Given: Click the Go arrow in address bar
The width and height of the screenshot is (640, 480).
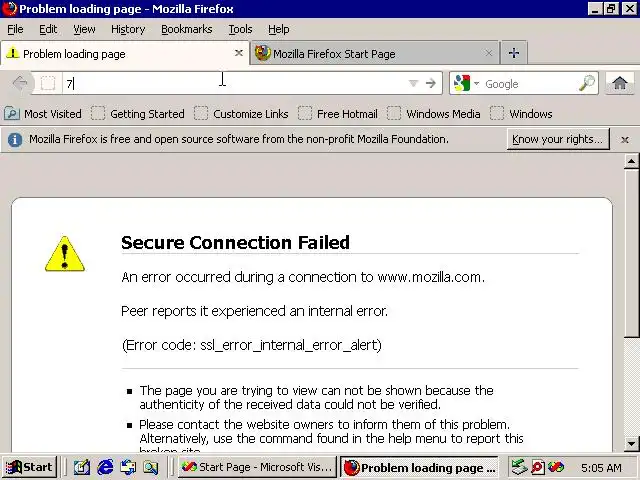Looking at the screenshot, I should click(431, 83).
